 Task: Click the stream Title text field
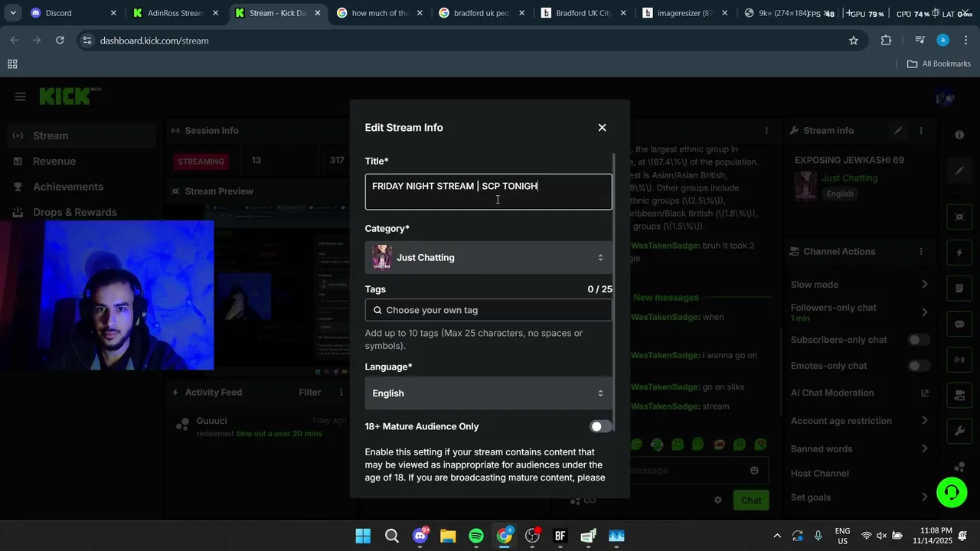click(x=488, y=191)
